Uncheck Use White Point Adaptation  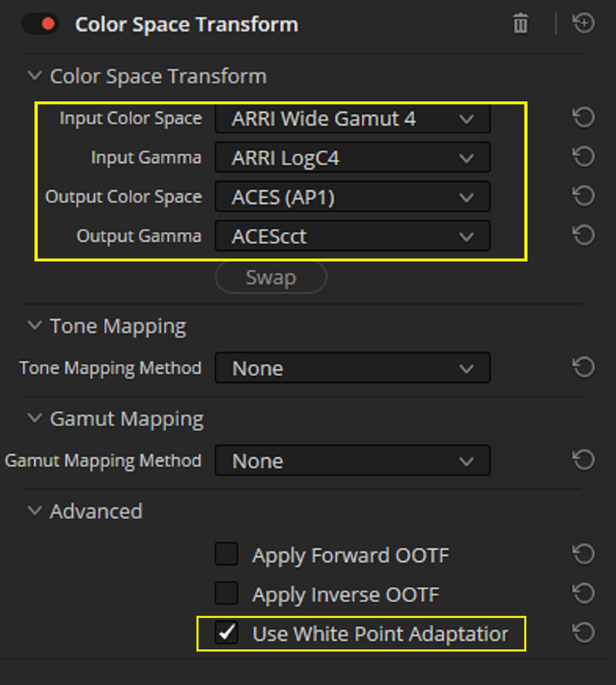pyautogui.click(x=227, y=633)
